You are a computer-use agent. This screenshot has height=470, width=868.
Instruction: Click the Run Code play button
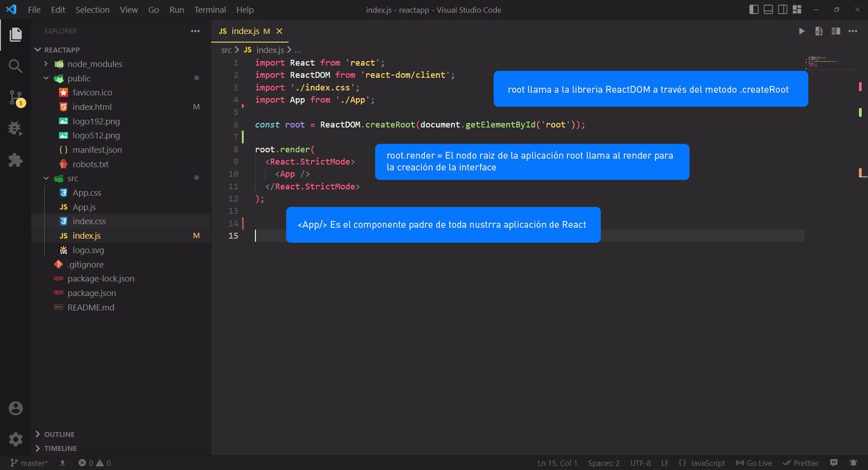[801, 31]
